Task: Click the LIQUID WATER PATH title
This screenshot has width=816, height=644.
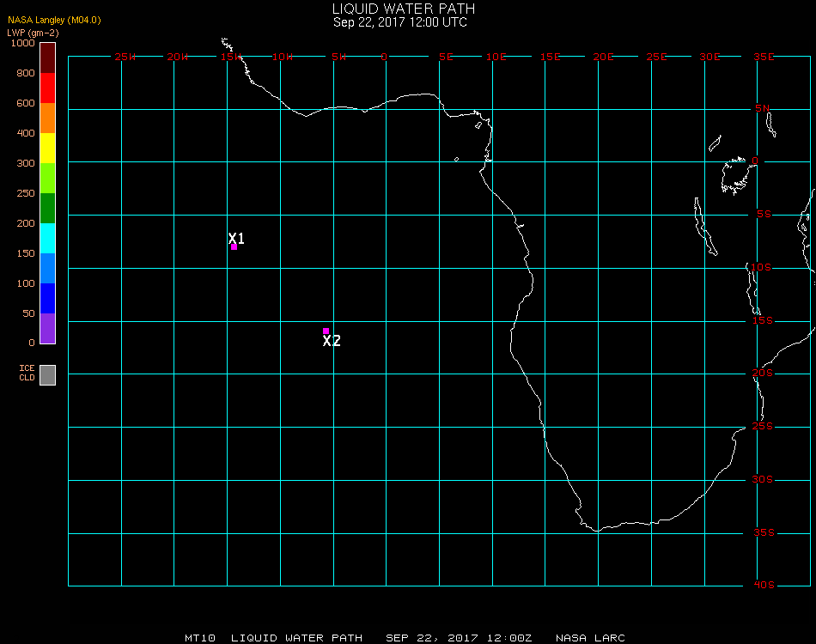Action: (x=404, y=9)
